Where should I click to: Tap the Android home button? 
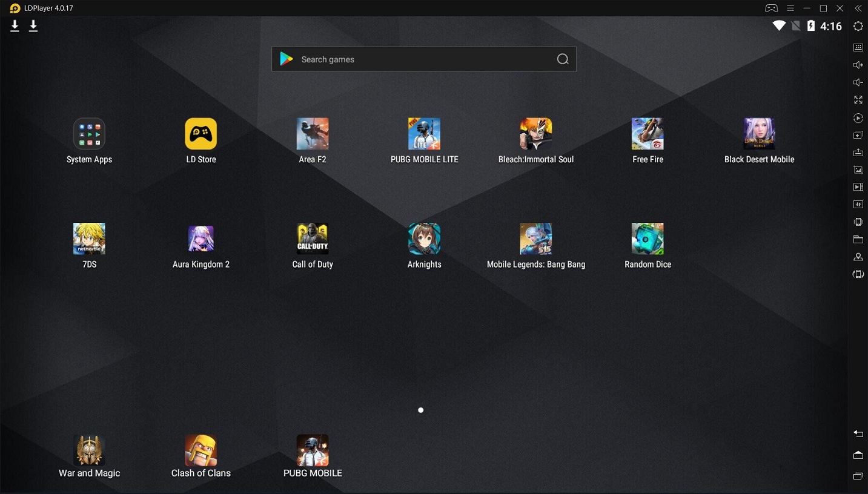(858, 455)
